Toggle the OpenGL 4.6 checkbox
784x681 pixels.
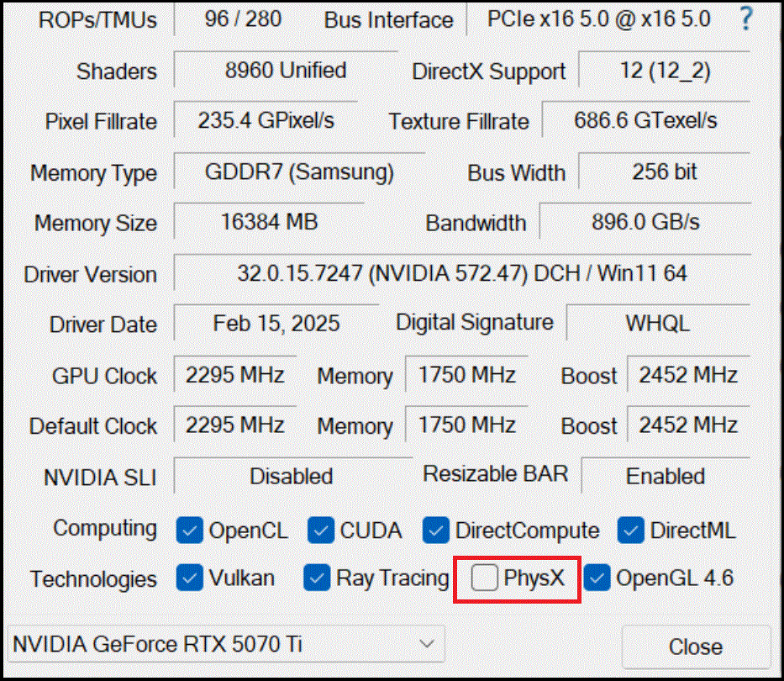(597, 578)
